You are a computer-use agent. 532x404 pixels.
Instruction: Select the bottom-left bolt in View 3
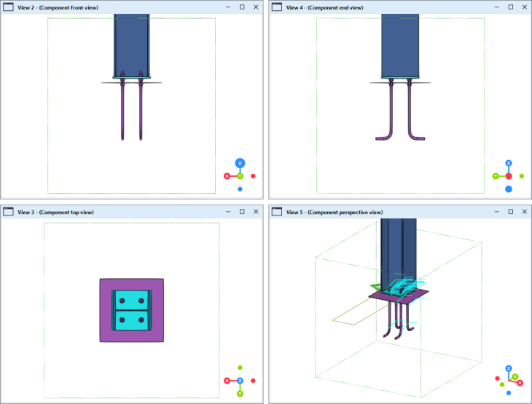coord(122,320)
